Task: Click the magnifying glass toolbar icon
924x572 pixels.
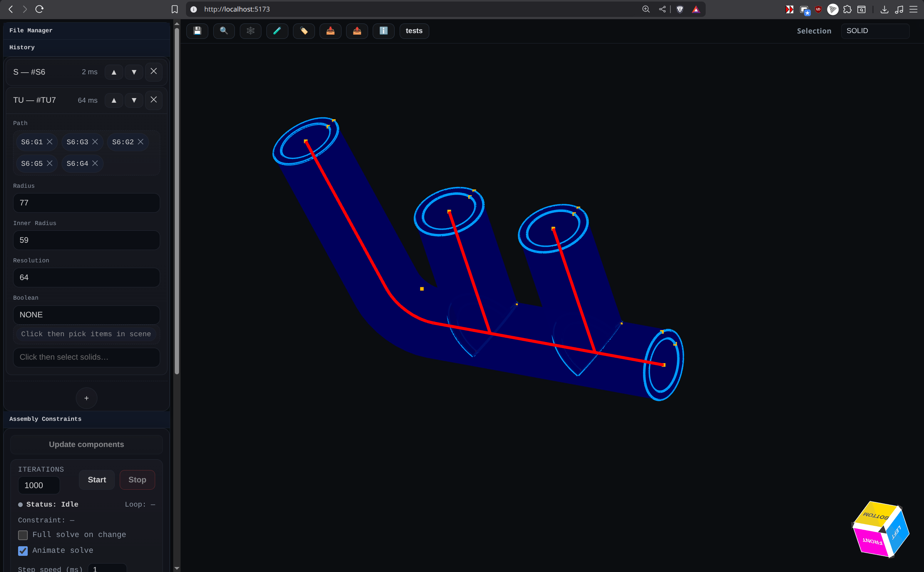Action: click(224, 31)
